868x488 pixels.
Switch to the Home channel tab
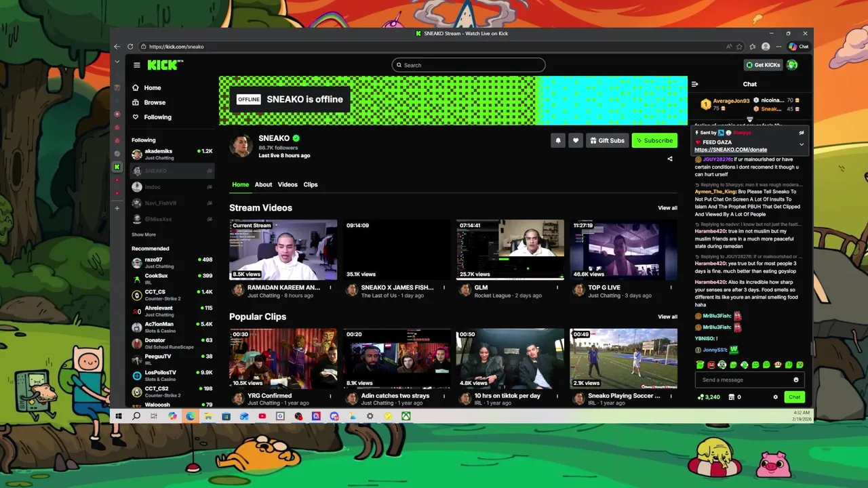pos(240,184)
